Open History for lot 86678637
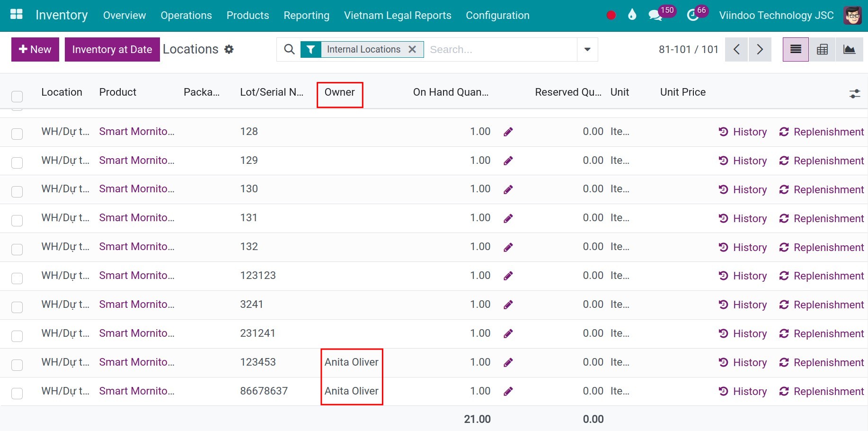This screenshot has width=868, height=431. pos(743,392)
